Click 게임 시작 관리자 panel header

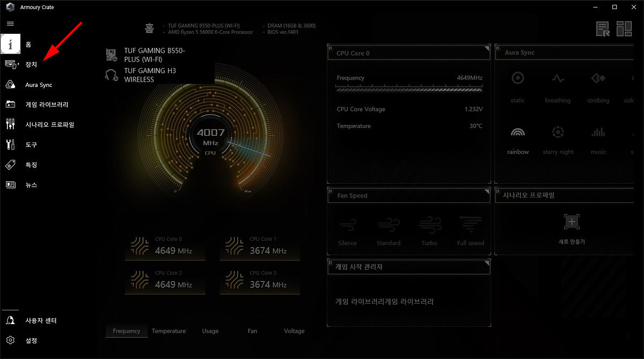pyautogui.click(x=409, y=267)
